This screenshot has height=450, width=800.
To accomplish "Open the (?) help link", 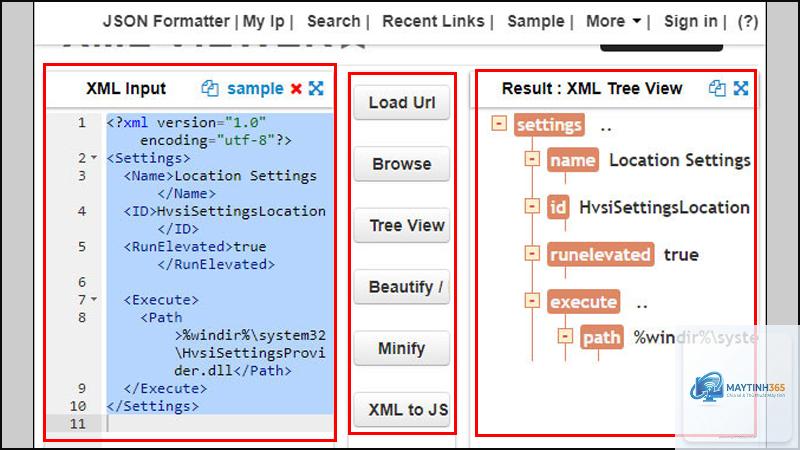I will pyautogui.click(x=747, y=21).
